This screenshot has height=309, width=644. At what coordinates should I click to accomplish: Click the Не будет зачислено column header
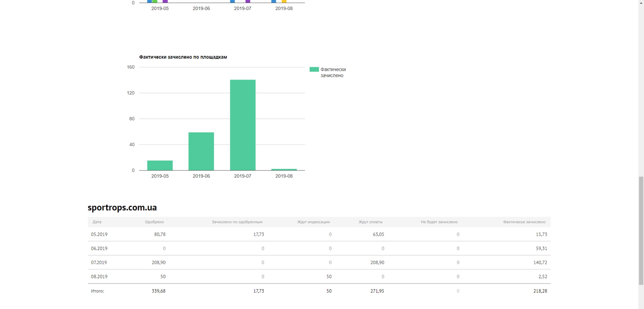tap(439, 222)
